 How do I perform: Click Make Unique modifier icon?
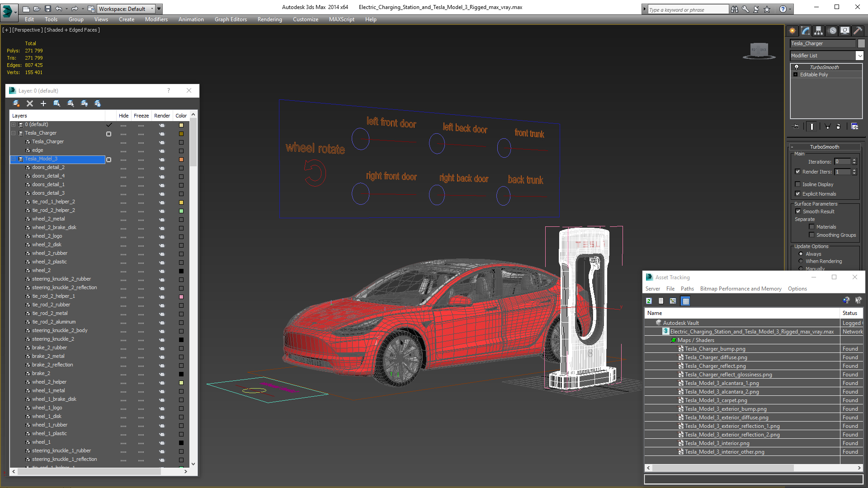tap(827, 127)
